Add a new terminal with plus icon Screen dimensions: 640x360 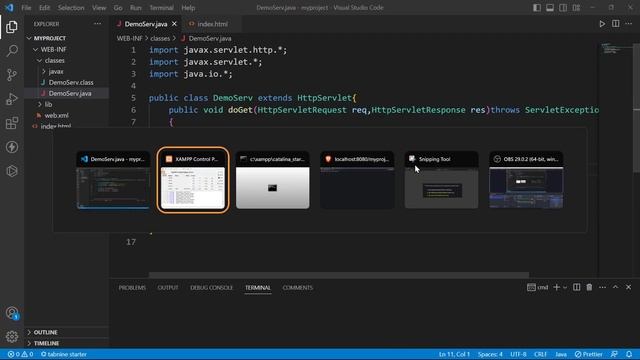tap(556, 287)
